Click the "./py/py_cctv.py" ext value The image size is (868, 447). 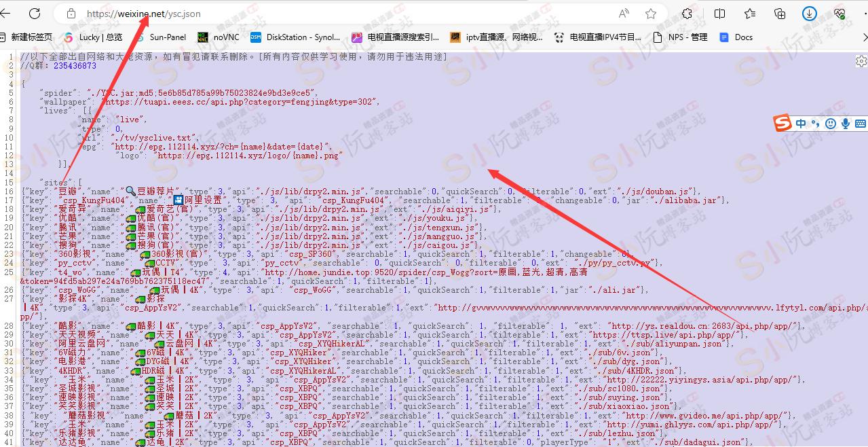point(616,263)
